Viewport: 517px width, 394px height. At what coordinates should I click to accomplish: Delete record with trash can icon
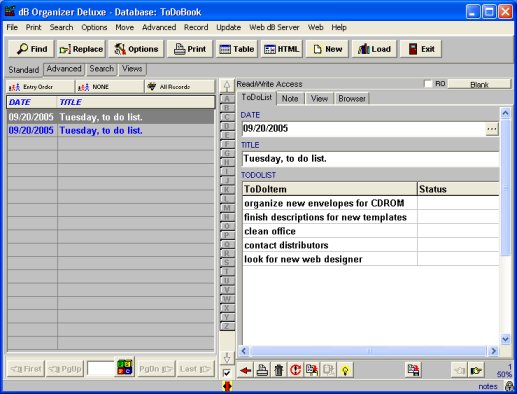pos(279,370)
